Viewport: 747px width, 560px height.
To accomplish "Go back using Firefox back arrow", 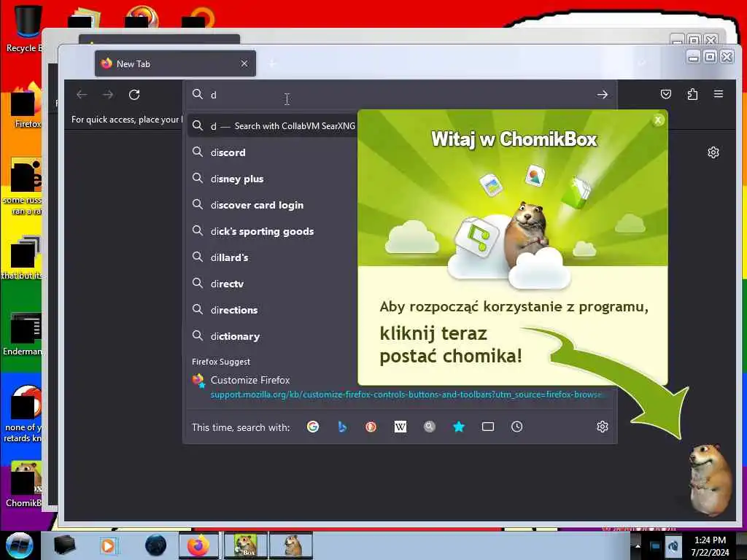I will [82, 95].
